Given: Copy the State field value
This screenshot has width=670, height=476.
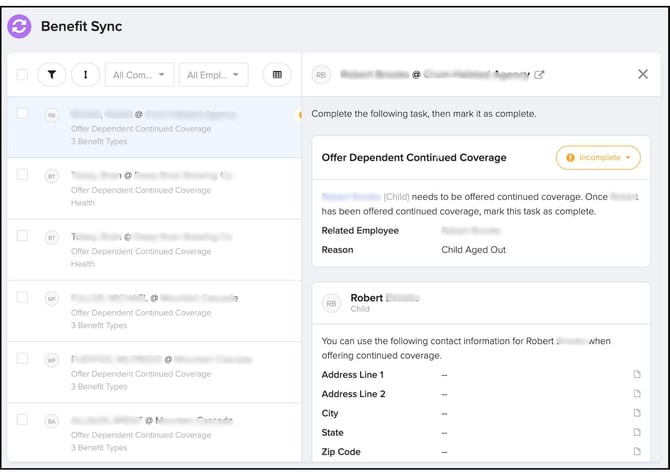Looking at the screenshot, I should coord(636,433).
